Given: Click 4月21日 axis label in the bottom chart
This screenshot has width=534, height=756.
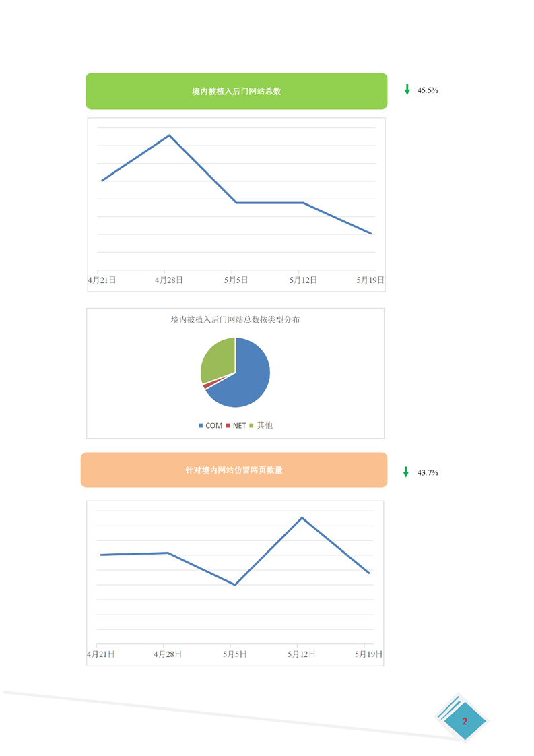Looking at the screenshot, I should 101,654.
